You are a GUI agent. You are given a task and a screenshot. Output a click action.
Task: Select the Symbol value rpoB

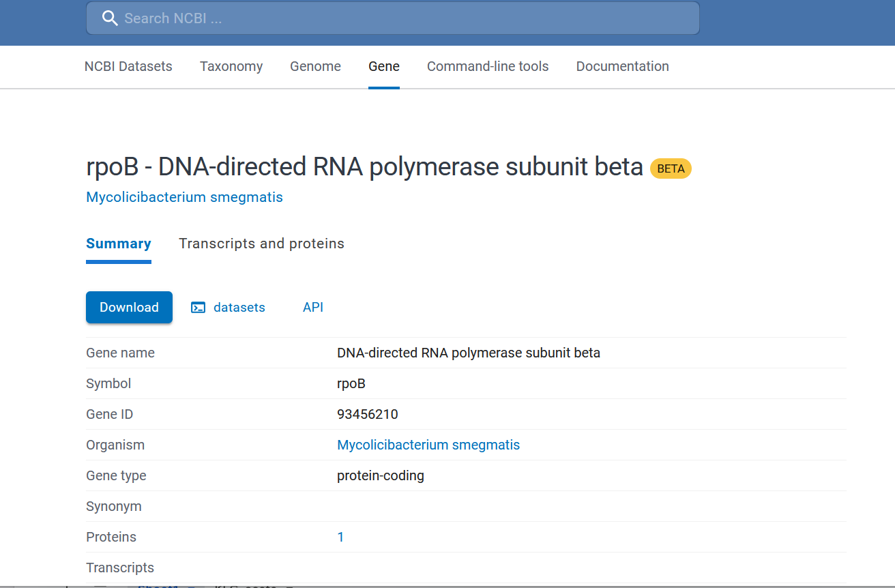point(351,383)
